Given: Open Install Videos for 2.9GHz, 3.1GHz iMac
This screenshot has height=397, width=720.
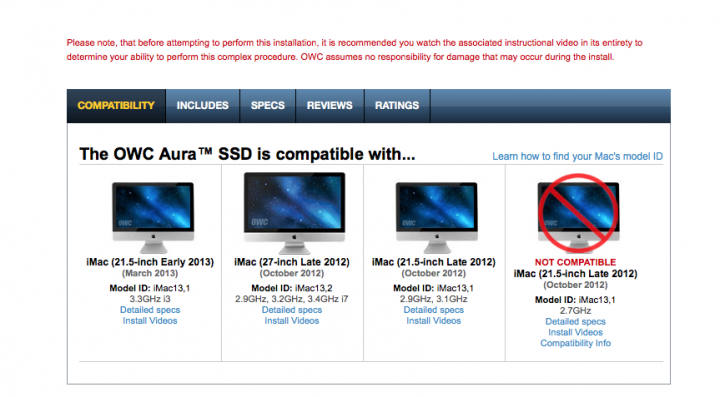Looking at the screenshot, I should [433, 321].
